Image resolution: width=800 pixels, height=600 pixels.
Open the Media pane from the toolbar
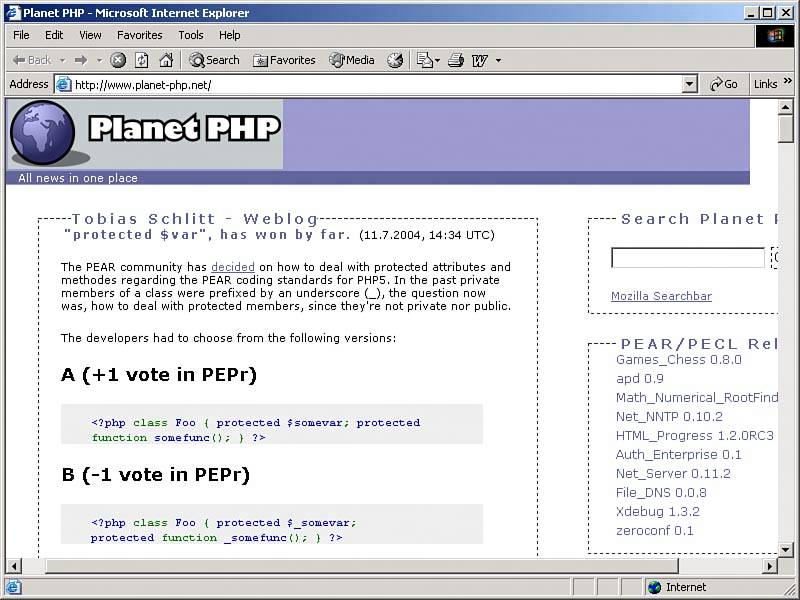pyautogui.click(x=352, y=60)
